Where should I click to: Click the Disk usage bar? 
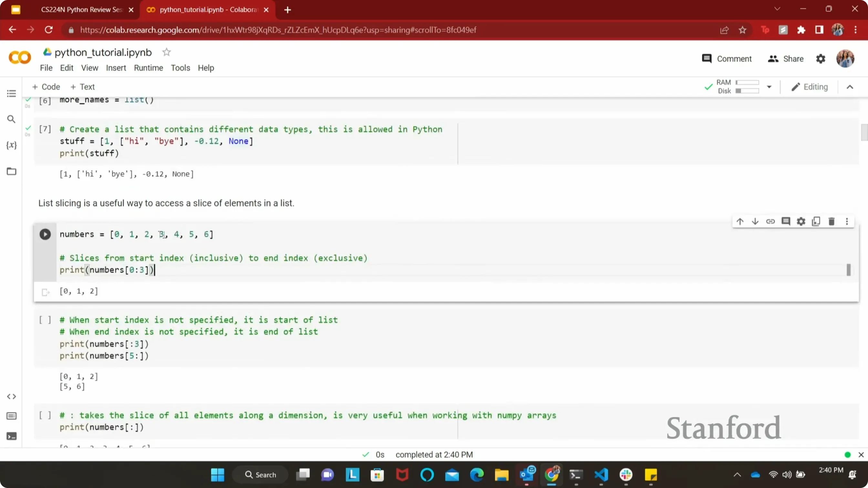[x=747, y=91]
